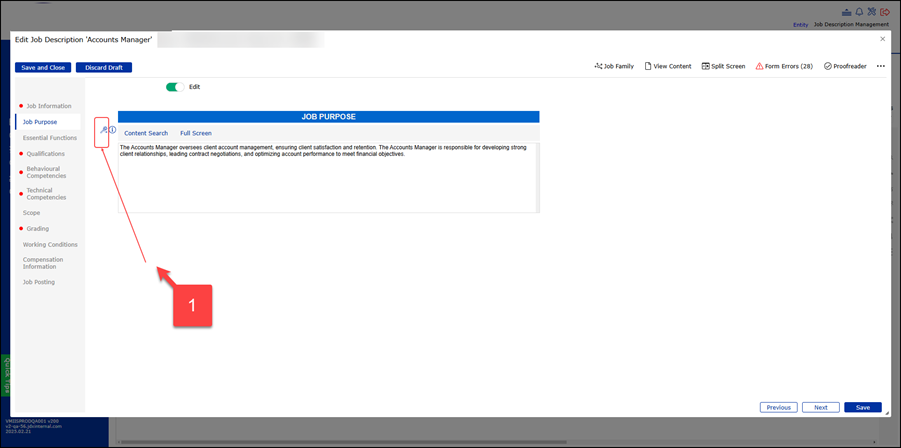This screenshot has width=901, height=448.
Task: Click the Entity link in header
Action: (800, 25)
